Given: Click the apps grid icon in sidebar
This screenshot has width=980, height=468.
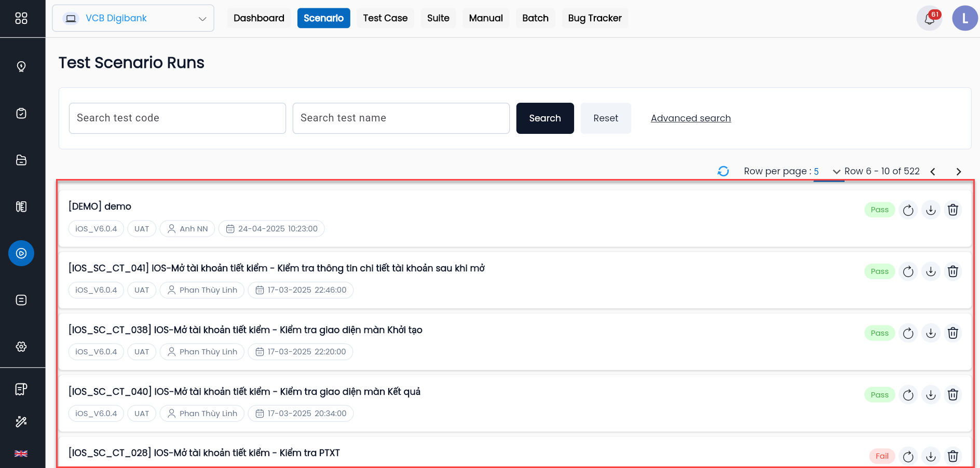Looking at the screenshot, I should click(21, 19).
